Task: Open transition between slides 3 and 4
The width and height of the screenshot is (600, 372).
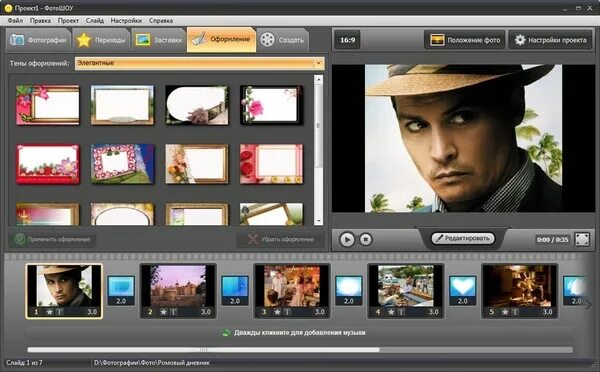Action: (x=349, y=290)
